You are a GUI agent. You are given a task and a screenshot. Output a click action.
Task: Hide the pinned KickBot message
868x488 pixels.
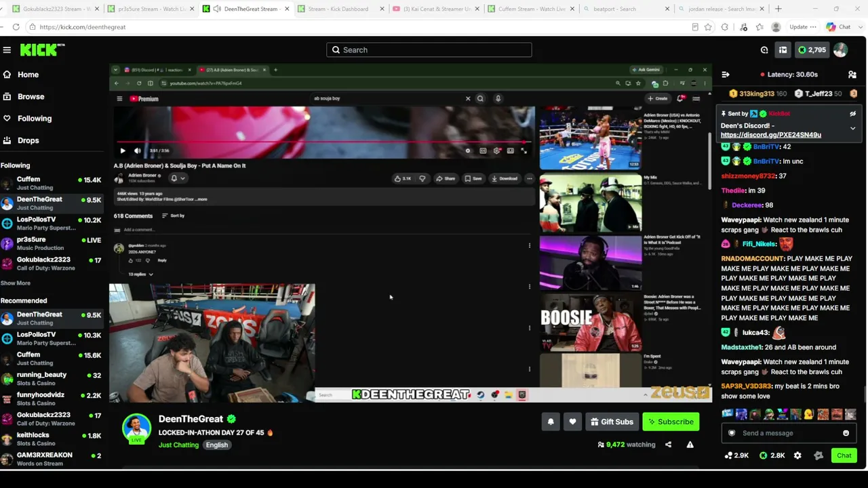point(852,114)
